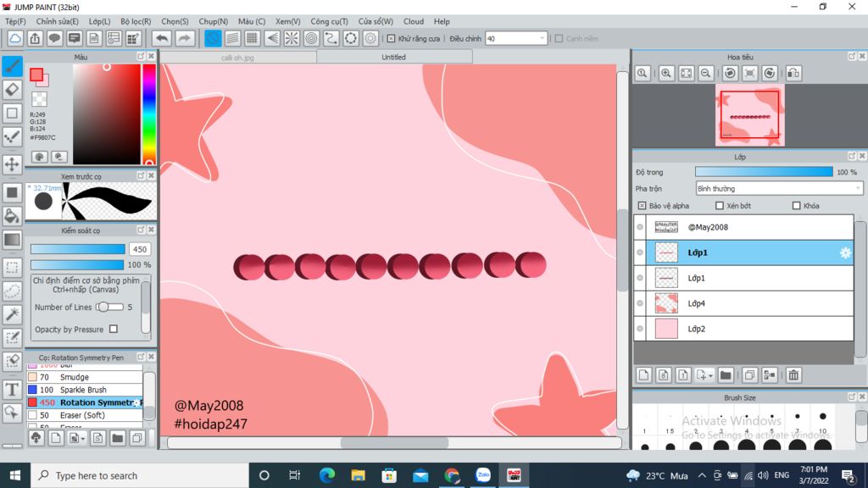The image size is (868, 488).
Task: Open the Điều chỉnh value dropdown
Action: [x=516, y=39]
